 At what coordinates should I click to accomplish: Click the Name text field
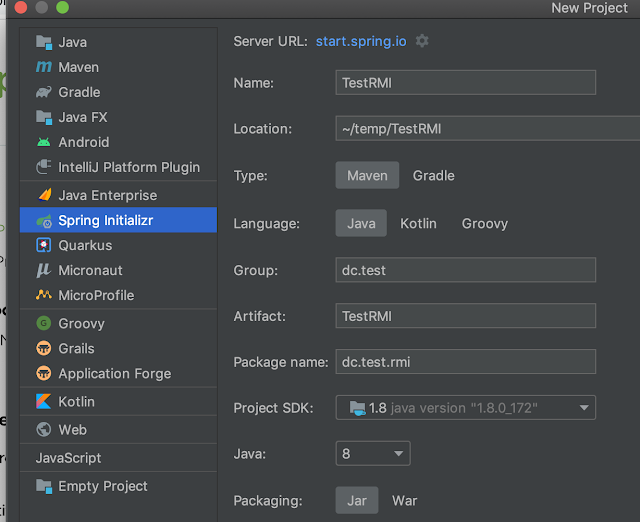pyautogui.click(x=466, y=82)
